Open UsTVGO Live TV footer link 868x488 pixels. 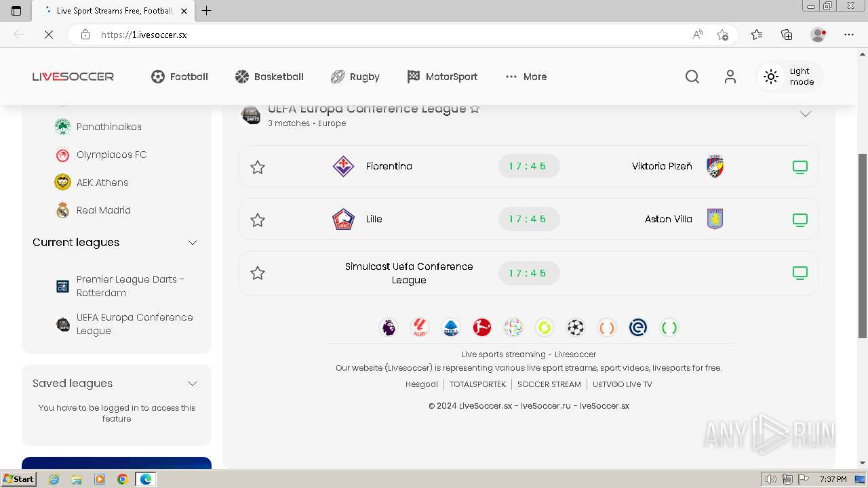(623, 384)
